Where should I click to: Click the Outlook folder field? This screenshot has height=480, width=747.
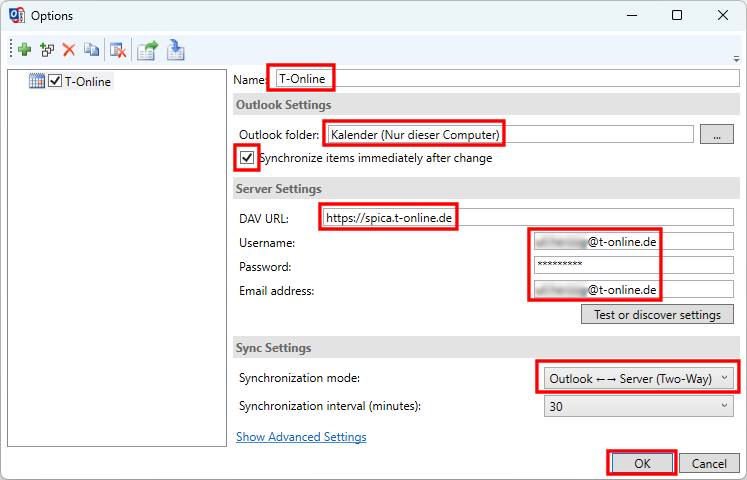click(x=510, y=134)
